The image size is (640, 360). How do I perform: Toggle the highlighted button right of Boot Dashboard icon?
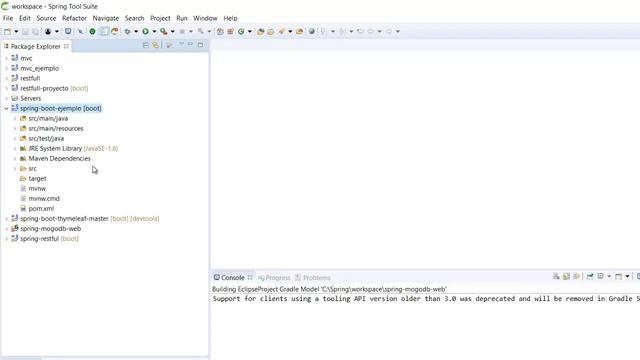pos(104,31)
